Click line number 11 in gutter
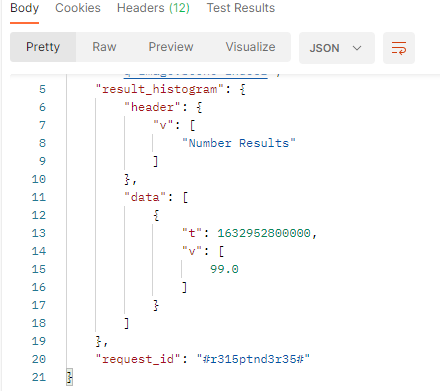Screen dimensions: 440x391 click(39, 197)
